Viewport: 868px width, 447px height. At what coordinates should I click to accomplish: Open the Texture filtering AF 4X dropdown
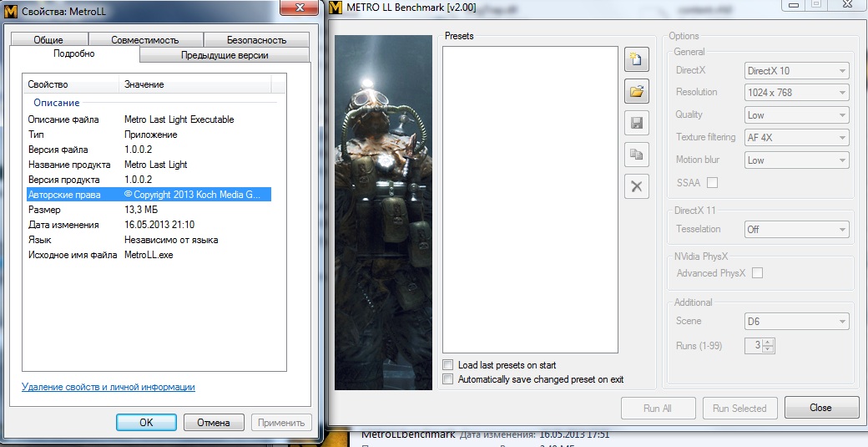[796, 137]
